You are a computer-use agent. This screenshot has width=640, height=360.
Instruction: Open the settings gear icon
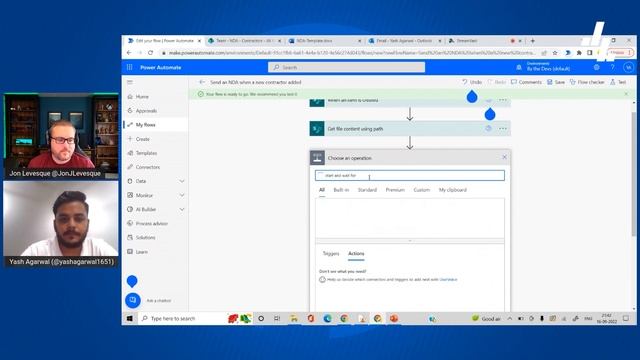[597, 67]
